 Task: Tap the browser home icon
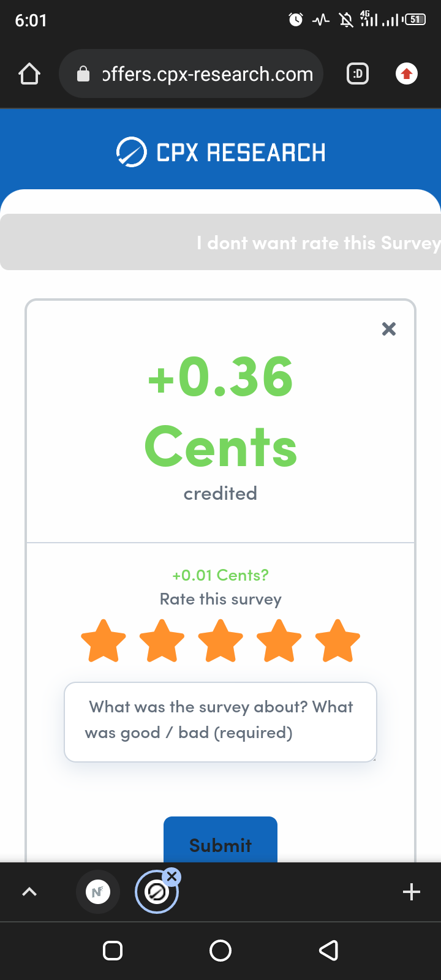coord(29,74)
